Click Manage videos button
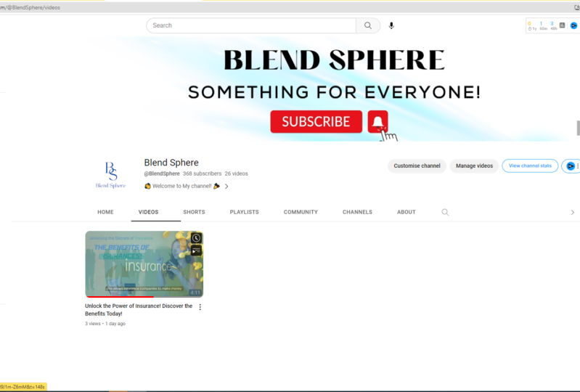Viewport: 580px width, 392px height. (x=474, y=166)
